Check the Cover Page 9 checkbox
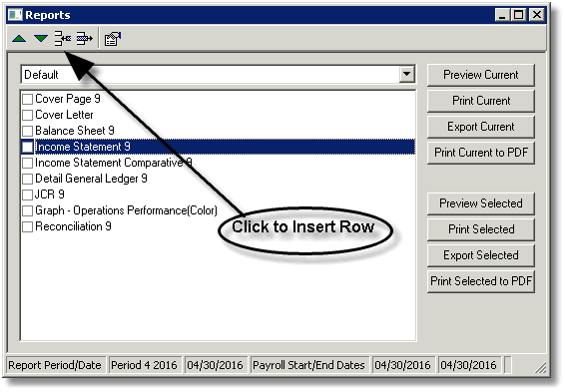 [27, 99]
